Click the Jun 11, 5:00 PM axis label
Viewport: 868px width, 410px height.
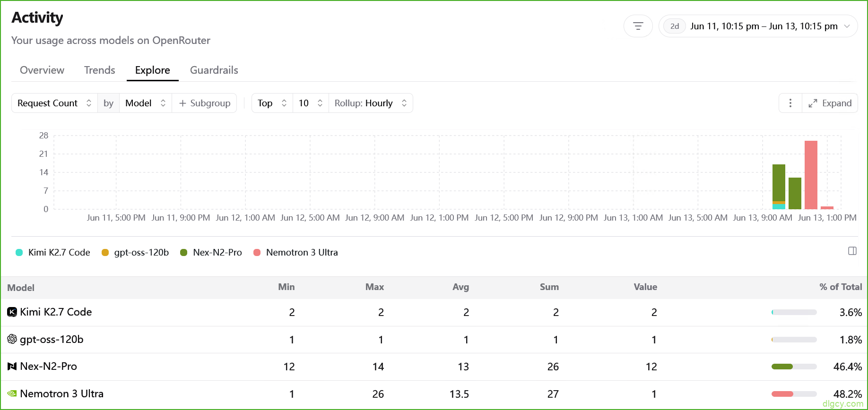[116, 218]
